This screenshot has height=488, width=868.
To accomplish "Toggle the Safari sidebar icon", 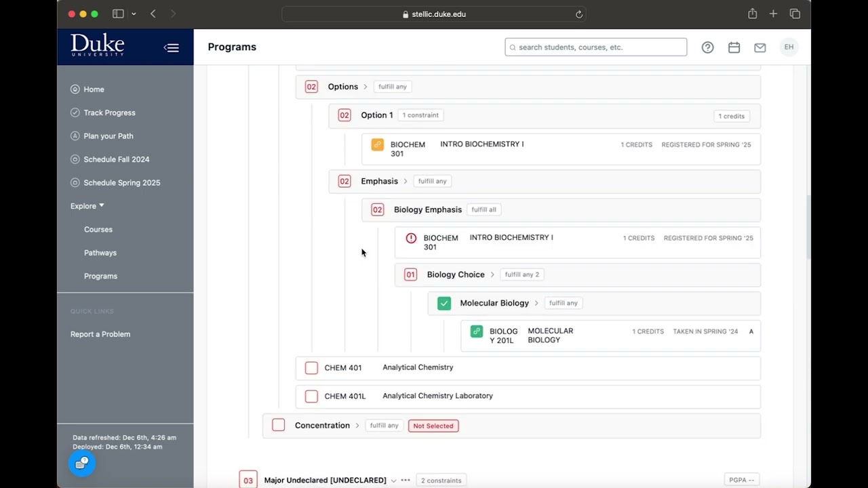I will 118,14.
